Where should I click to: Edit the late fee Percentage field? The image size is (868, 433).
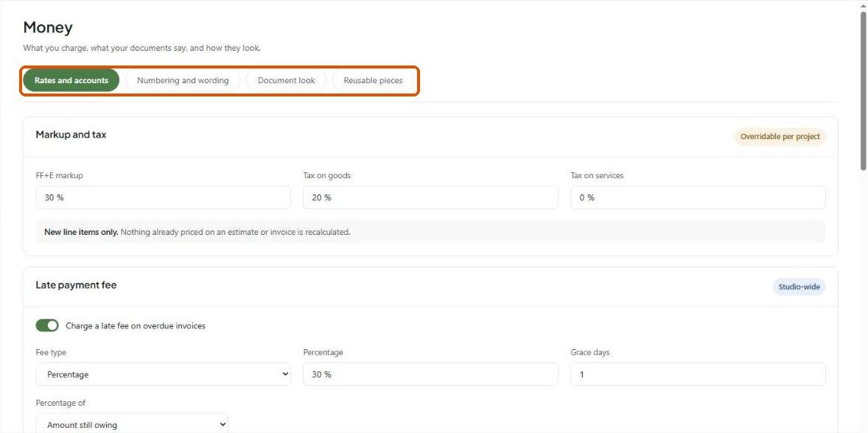430,374
